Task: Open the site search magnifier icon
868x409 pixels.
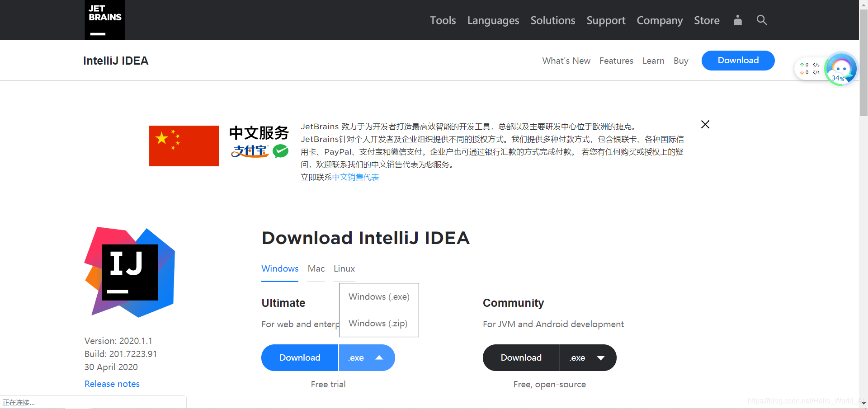Action: coord(762,20)
